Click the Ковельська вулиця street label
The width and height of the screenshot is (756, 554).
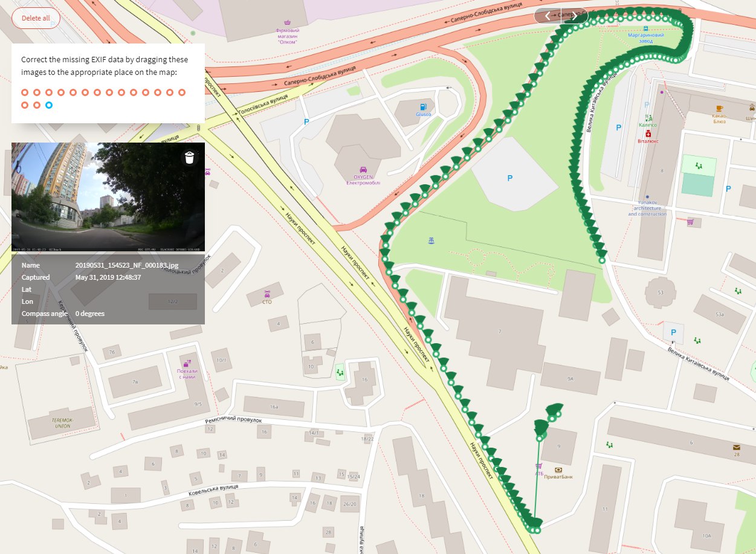[213, 489]
